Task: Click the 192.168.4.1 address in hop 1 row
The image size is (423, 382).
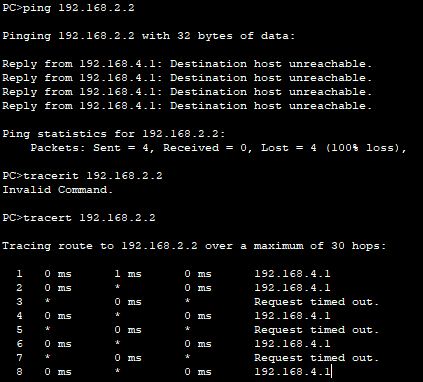Action: pyautogui.click(x=292, y=274)
